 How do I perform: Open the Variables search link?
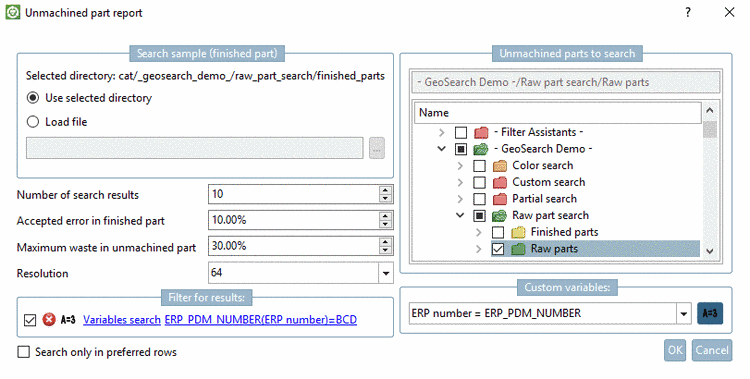(x=121, y=320)
